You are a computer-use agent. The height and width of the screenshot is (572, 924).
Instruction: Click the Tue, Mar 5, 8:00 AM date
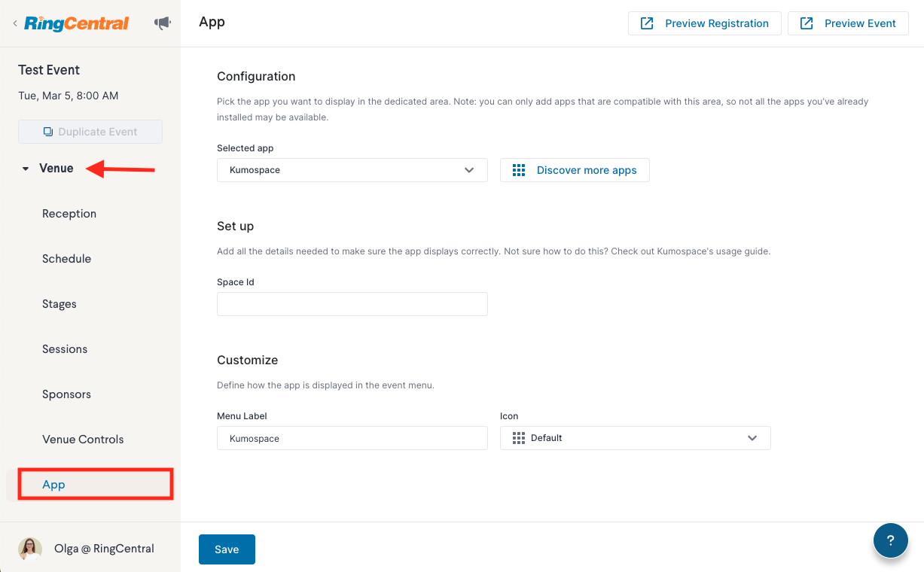pyautogui.click(x=69, y=96)
